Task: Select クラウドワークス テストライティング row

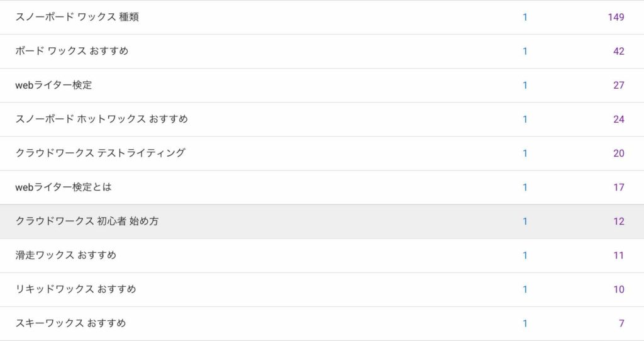Action: 322,154
